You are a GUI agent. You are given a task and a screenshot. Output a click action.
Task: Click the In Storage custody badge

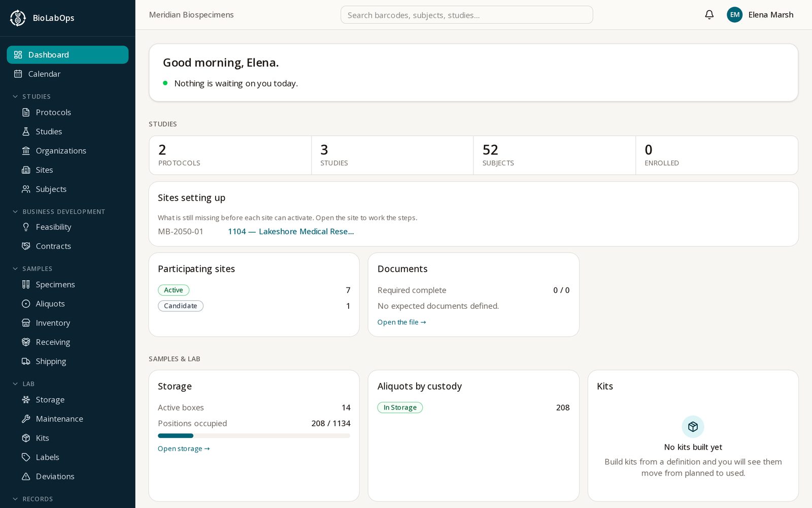pos(400,407)
